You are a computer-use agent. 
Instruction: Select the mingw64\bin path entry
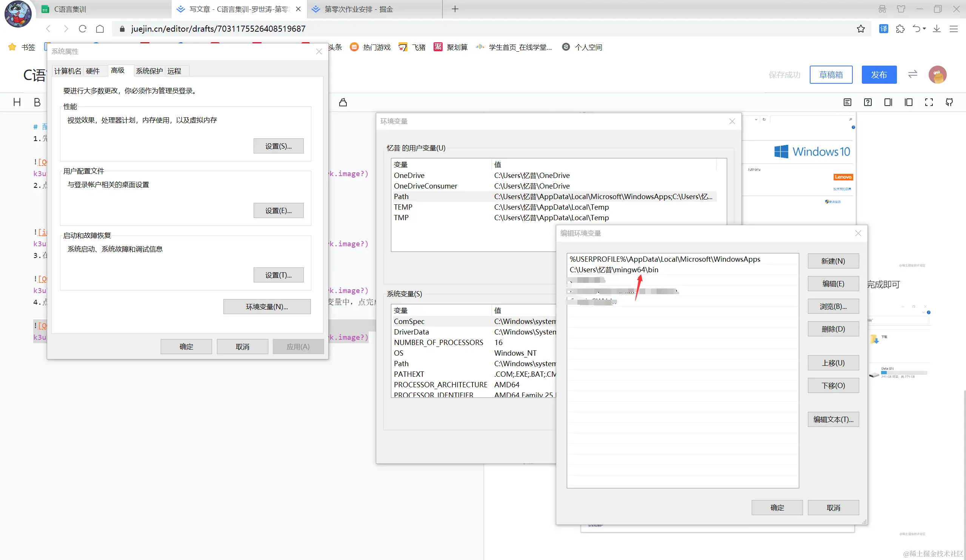614,270
